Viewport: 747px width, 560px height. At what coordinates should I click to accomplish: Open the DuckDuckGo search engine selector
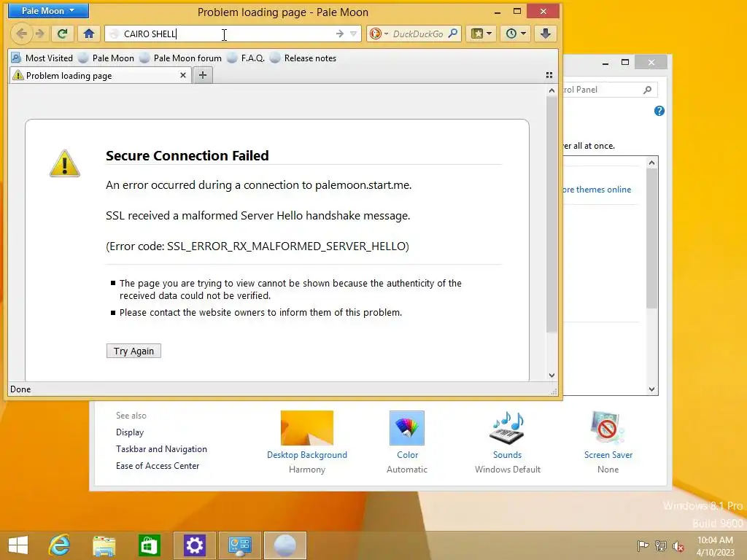tap(379, 34)
